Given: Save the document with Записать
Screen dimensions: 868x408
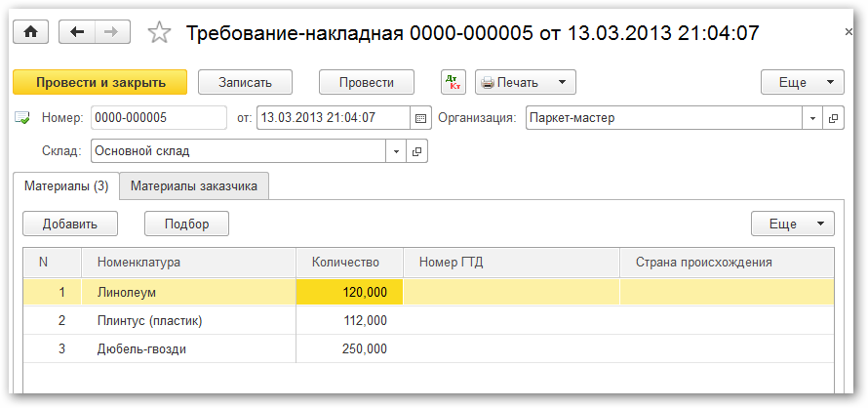Looking at the screenshot, I should point(245,82).
